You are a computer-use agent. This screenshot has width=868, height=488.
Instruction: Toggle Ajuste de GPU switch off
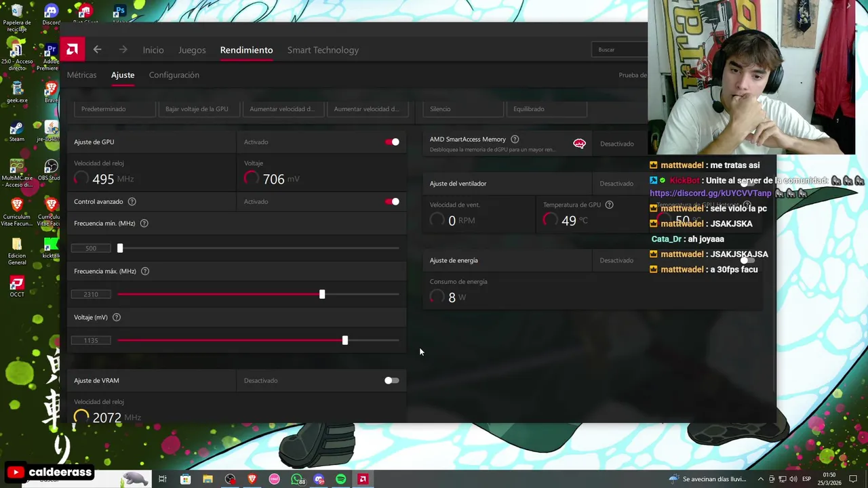pos(392,142)
